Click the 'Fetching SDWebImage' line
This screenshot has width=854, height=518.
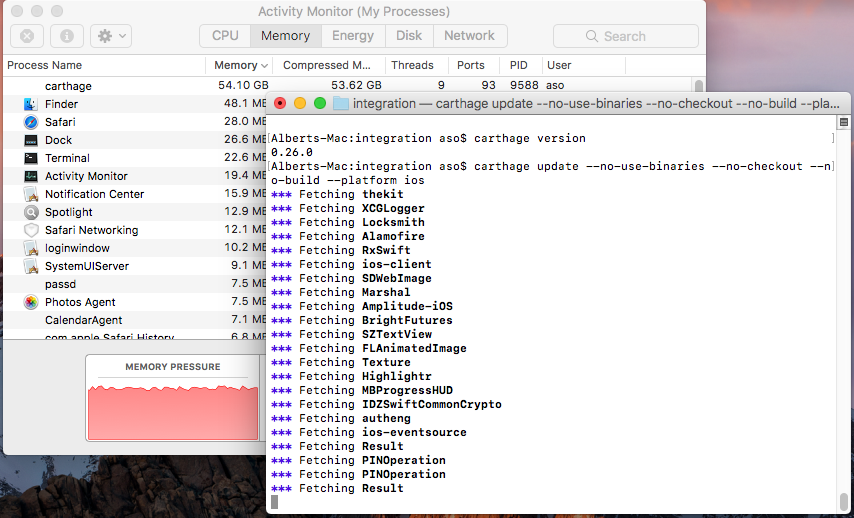(351, 278)
